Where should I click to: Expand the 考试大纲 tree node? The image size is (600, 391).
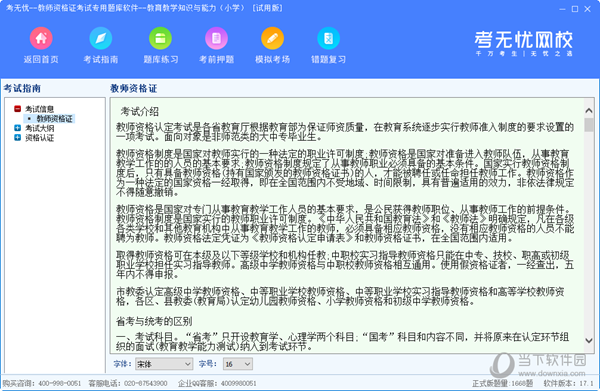click(x=17, y=128)
